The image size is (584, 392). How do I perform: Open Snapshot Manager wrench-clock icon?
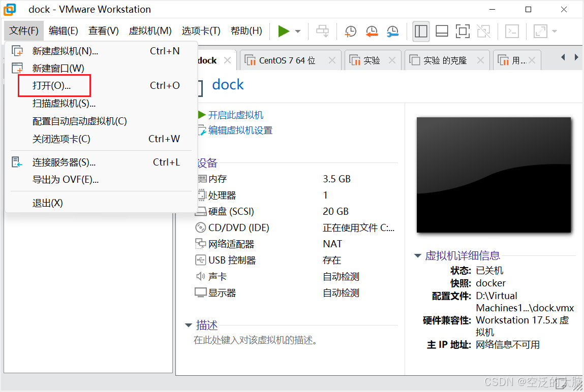point(392,31)
